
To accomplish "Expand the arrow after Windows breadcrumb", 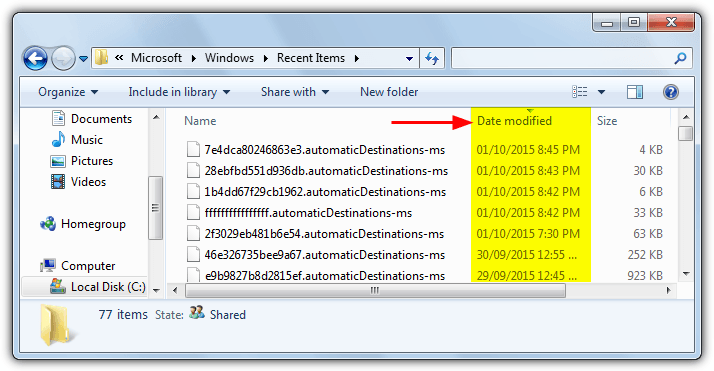I will pyautogui.click(x=266, y=58).
